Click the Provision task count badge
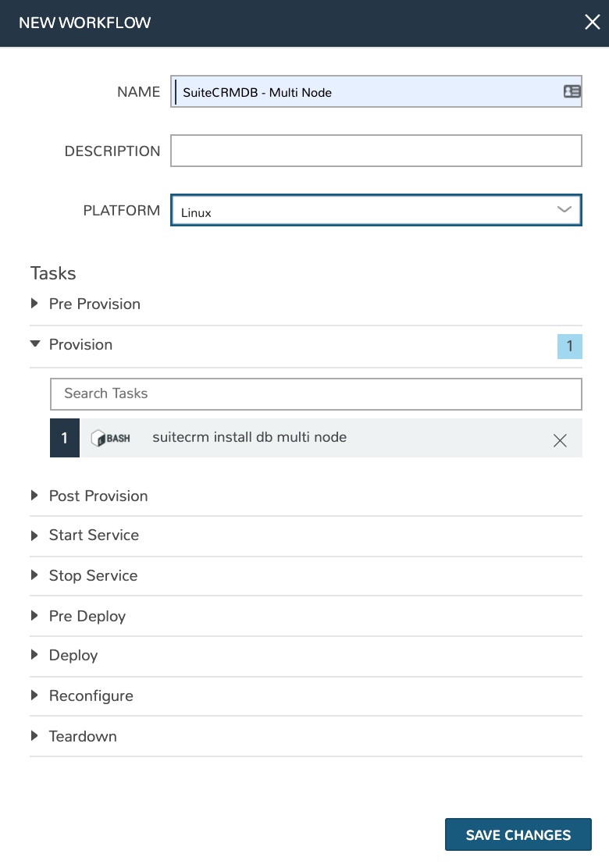 569,346
